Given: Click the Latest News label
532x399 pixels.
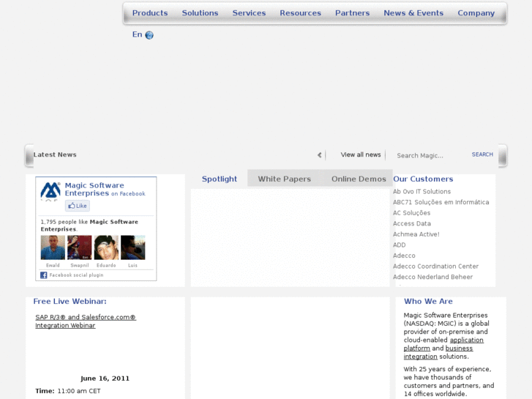Looking at the screenshot, I should pos(55,154).
